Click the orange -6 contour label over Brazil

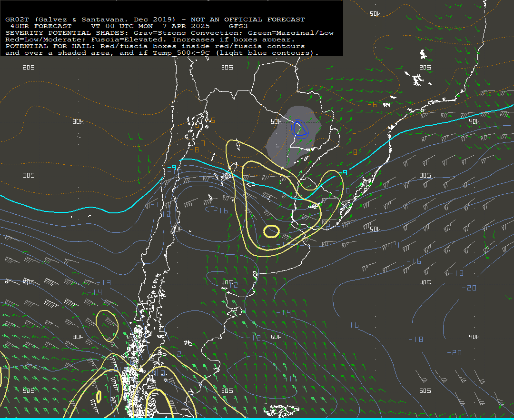[x=372, y=105]
